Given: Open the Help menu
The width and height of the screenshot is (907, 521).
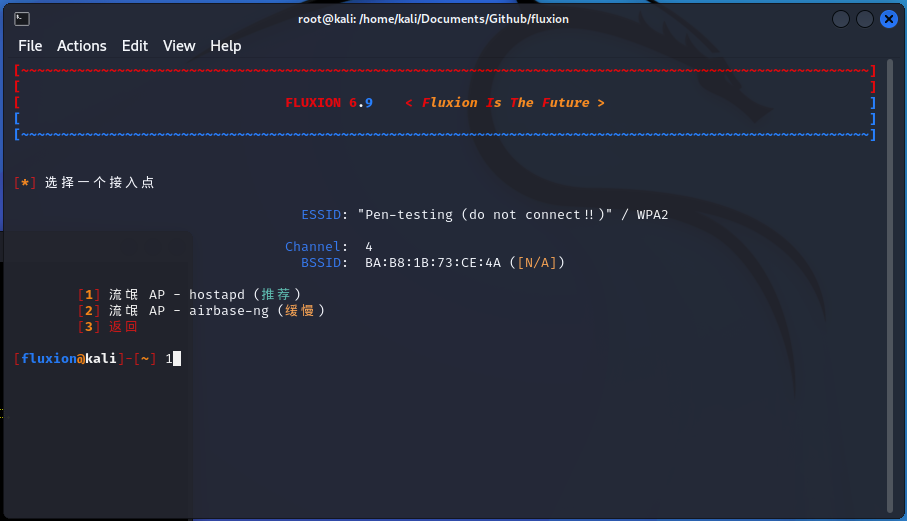Looking at the screenshot, I should coord(226,46).
